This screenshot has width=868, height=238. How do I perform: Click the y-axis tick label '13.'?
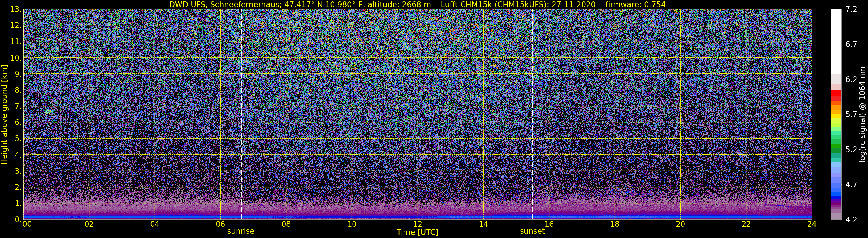16,10
